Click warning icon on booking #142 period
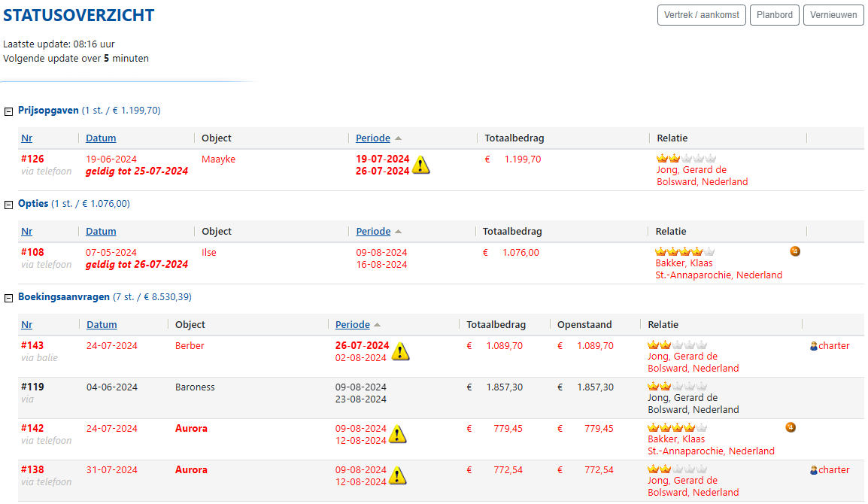This screenshot has height=504, width=868. (398, 434)
